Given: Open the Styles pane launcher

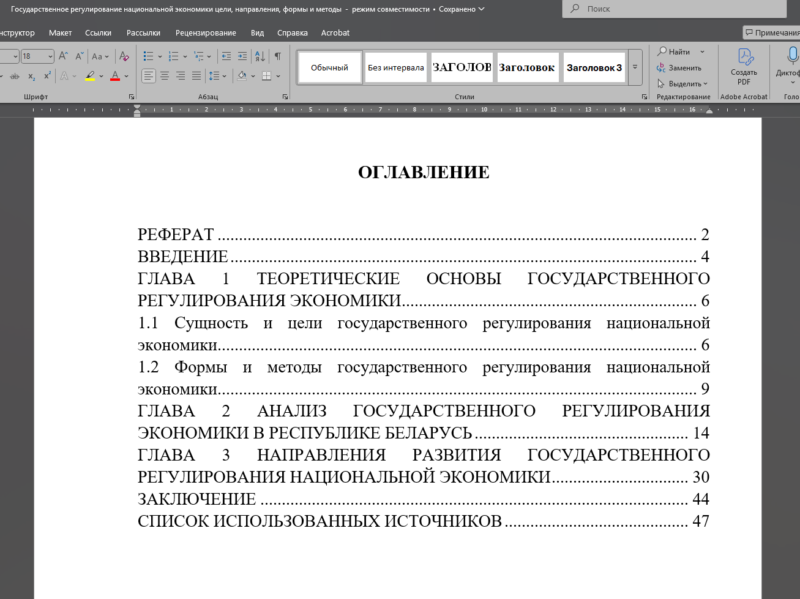Looking at the screenshot, I should [644, 96].
